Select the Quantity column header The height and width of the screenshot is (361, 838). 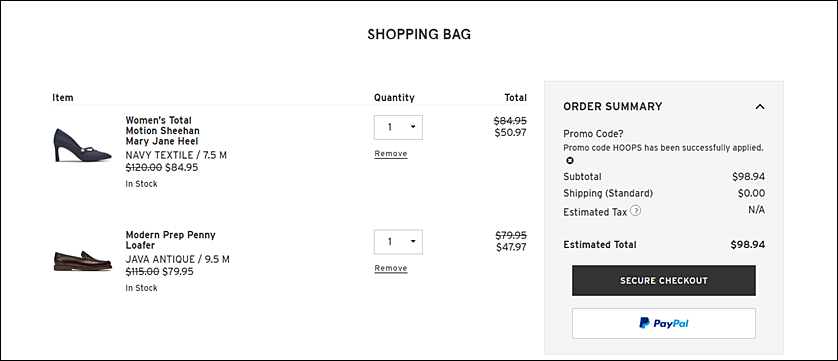[394, 97]
